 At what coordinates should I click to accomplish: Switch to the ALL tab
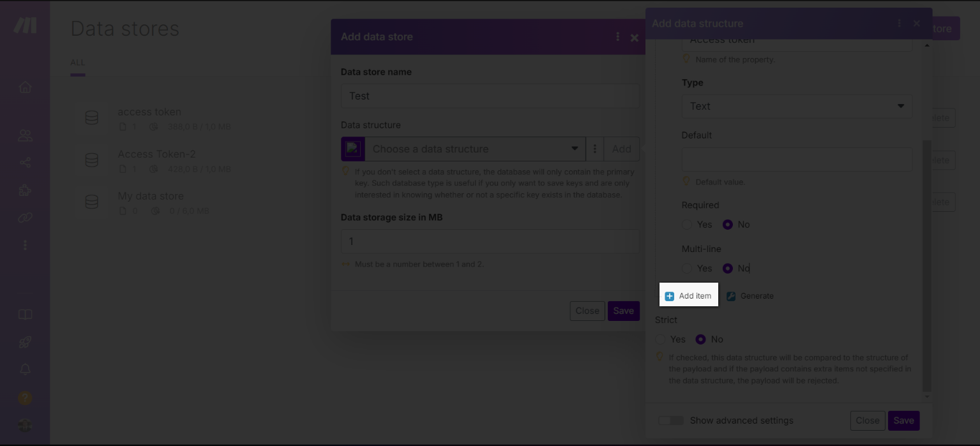(x=78, y=63)
